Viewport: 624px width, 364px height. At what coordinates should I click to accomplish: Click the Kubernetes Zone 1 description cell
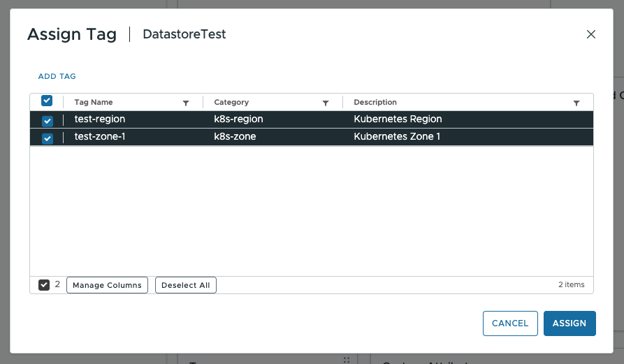coord(397,137)
